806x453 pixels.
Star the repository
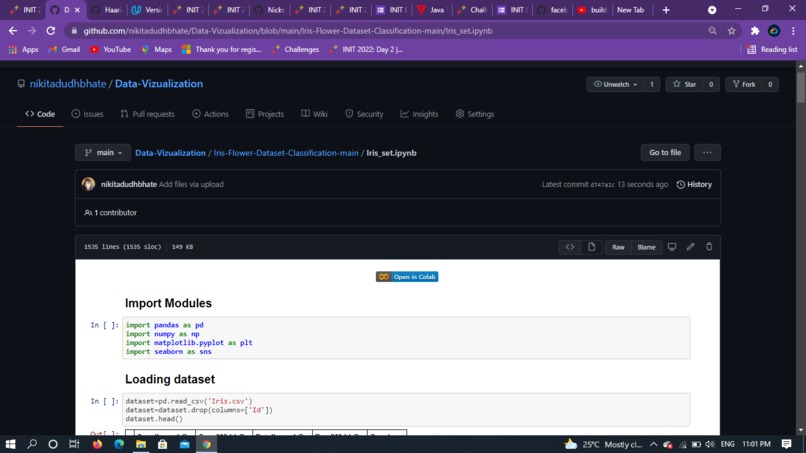point(685,84)
